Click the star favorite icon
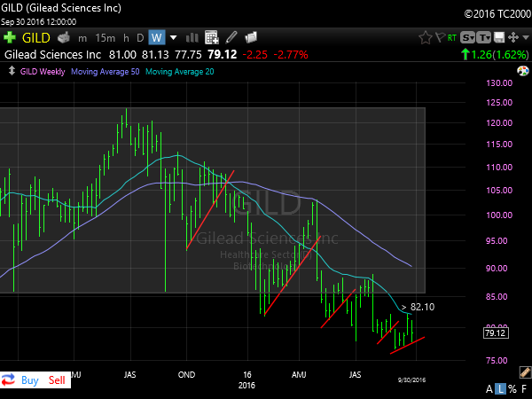 pos(425,37)
